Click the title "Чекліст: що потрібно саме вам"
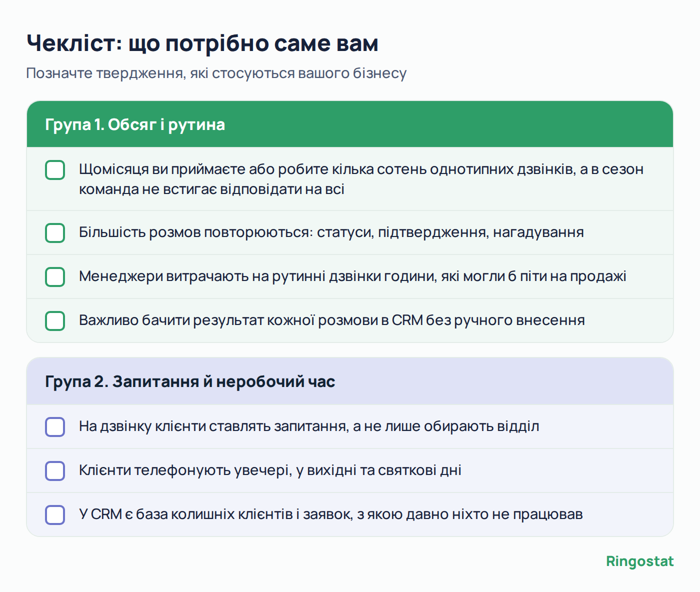700x592 pixels. click(202, 43)
